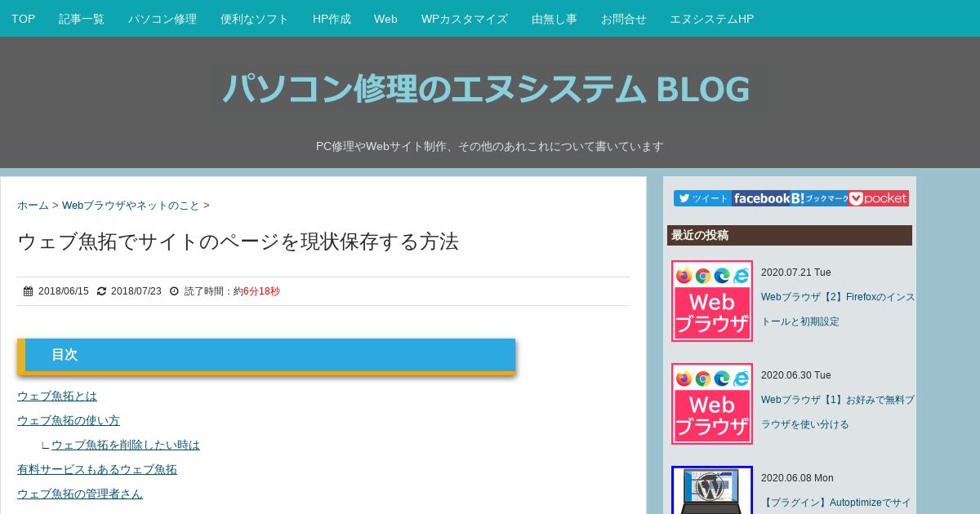This screenshot has height=514, width=980.
Task: Click the date 2020.06.08 Mon
Action: (797, 478)
